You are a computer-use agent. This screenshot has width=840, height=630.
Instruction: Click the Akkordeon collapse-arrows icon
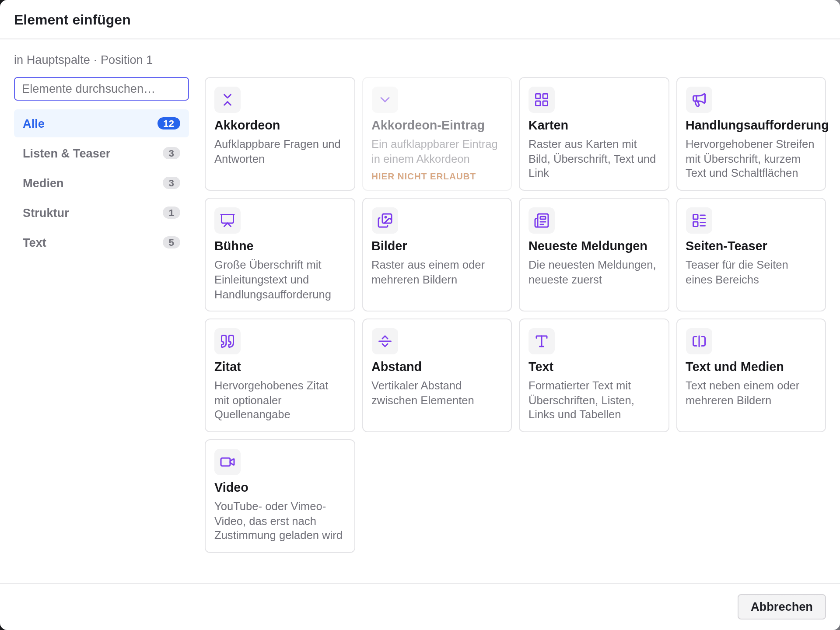pos(227,100)
